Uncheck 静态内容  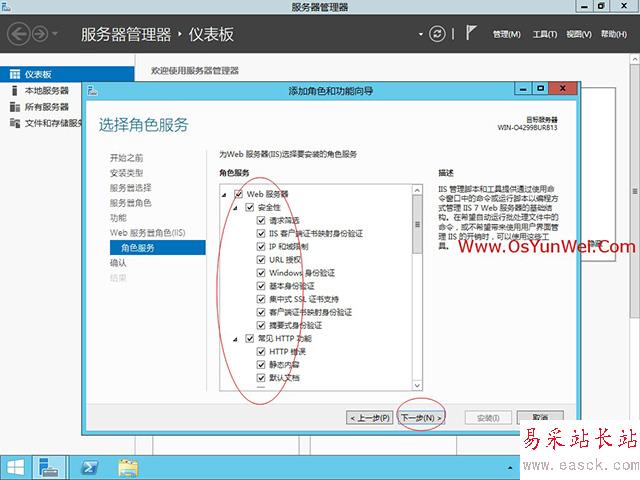261,364
